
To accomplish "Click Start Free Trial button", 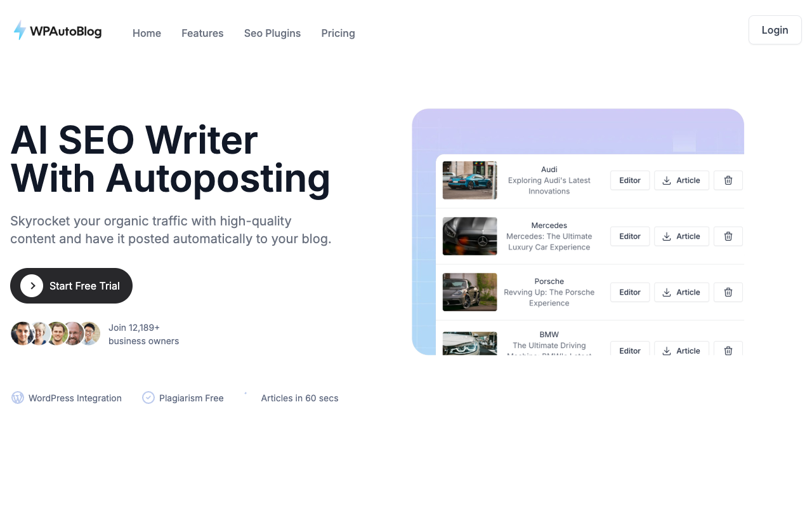I will (71, 286).
